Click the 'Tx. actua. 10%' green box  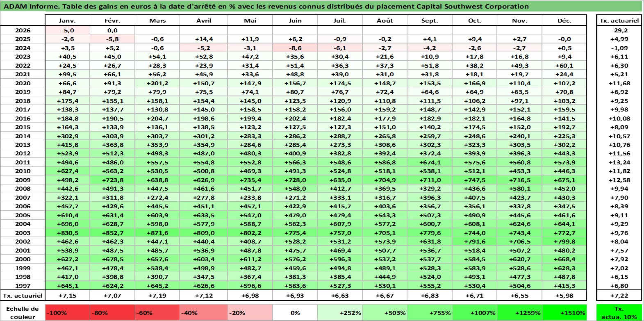[x=619, y=312]
